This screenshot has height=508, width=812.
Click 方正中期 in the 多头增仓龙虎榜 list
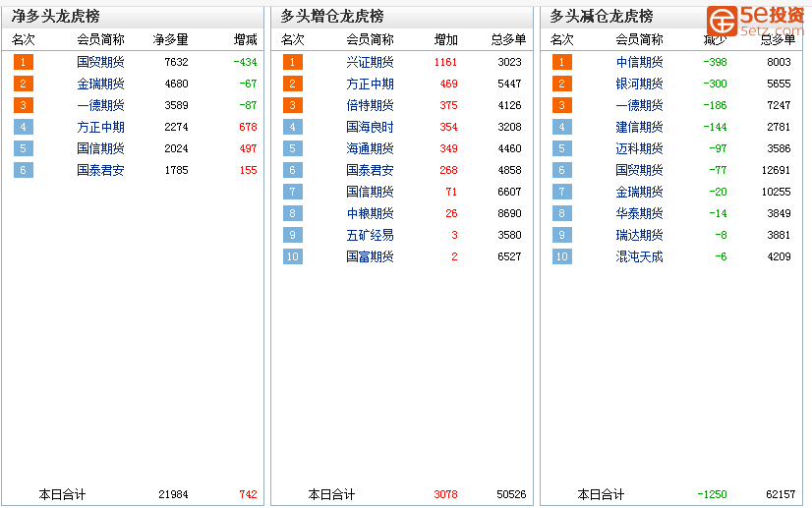370,84
